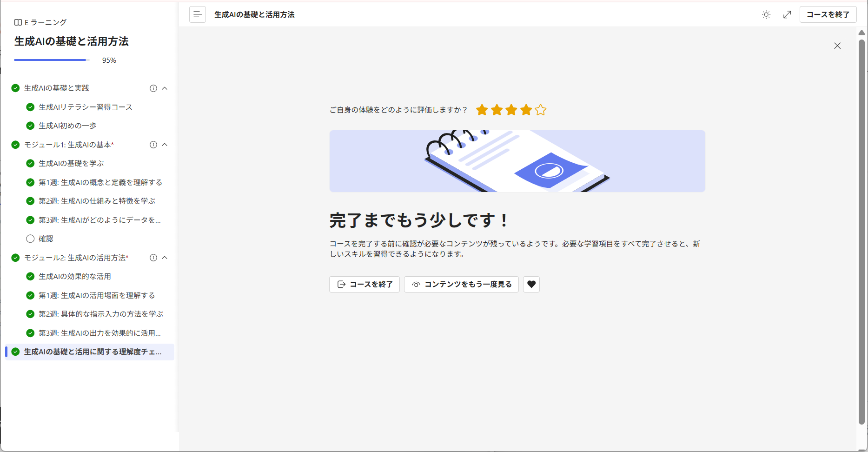Select 生成AIの基礎と活用に関する理解度チェ... item
The width and height of the screenshot is (868, 452).
(90, 352)
